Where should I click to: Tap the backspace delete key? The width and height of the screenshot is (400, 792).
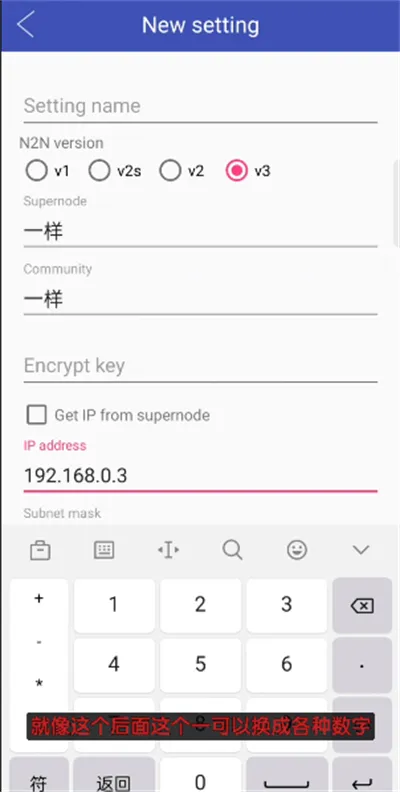pyautogui.click(x=362, y=605)
